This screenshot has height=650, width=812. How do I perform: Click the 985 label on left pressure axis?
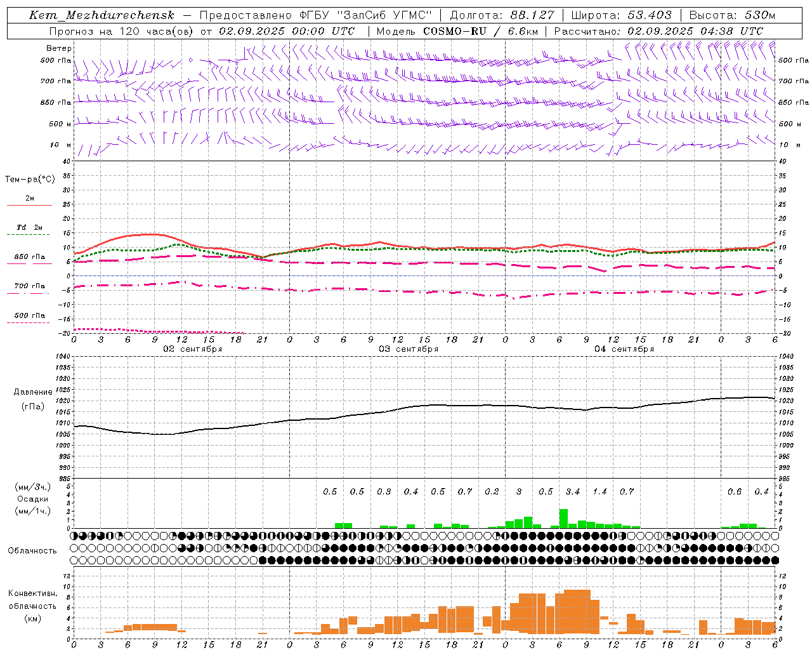click(x=63, y=479)
